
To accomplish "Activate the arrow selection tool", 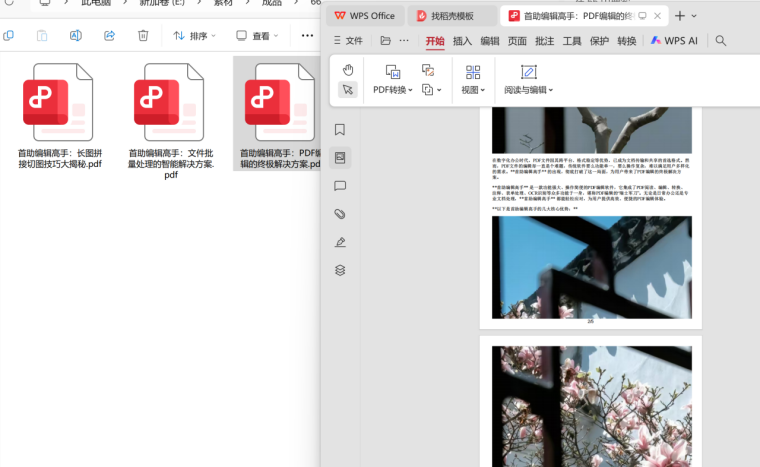I will (348, 90).
